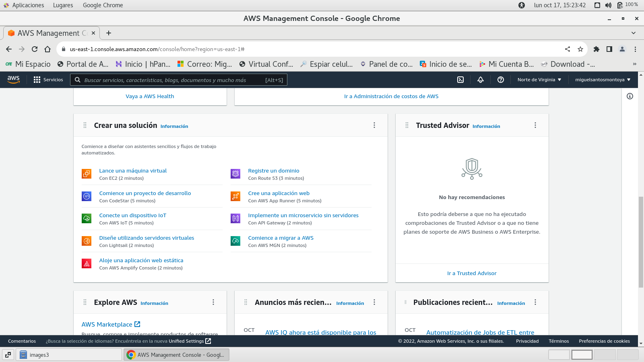
Task: Click the Route 53 domain icon
Action: point(235,174)
